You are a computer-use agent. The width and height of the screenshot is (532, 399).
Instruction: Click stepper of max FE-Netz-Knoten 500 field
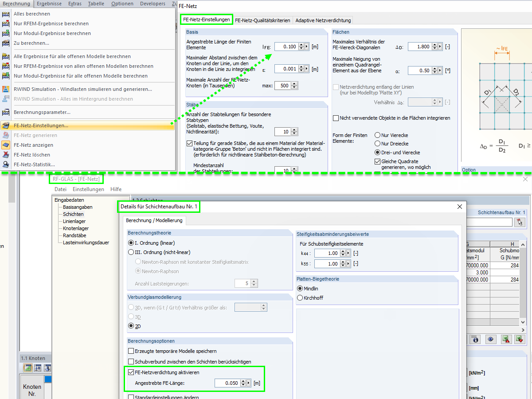294,86
